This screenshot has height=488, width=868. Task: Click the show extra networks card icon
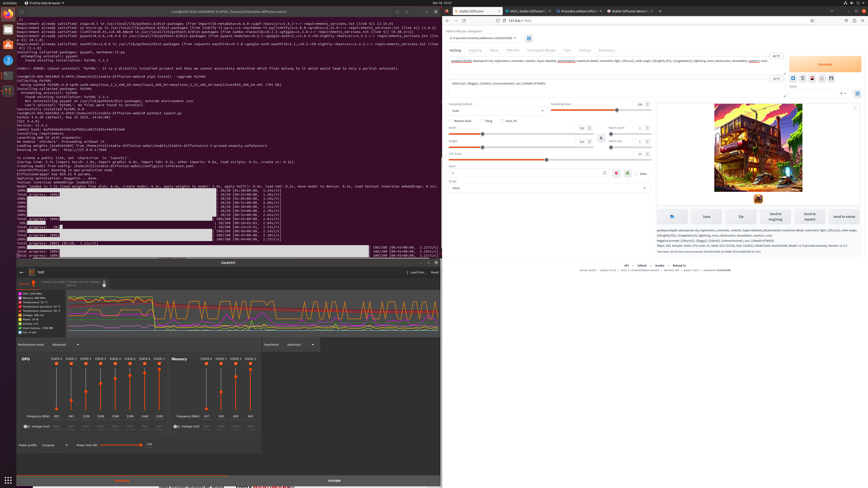(x=812, y=78)
